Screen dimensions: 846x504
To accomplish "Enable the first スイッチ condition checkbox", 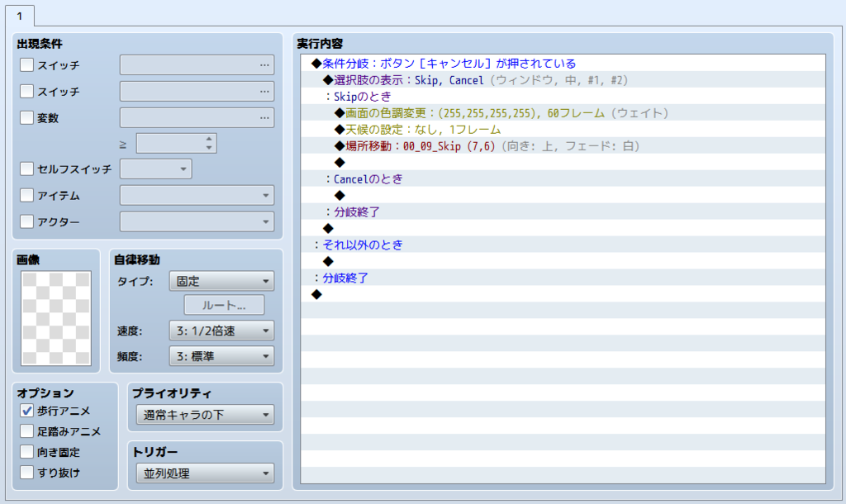I will [x=26, y=64].
